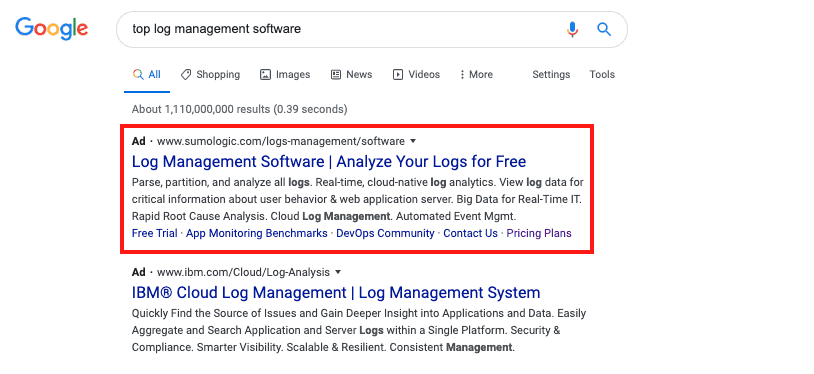814x374 pixels.
Task: Open Log Management Software ad headline
Action: (329, 162)
